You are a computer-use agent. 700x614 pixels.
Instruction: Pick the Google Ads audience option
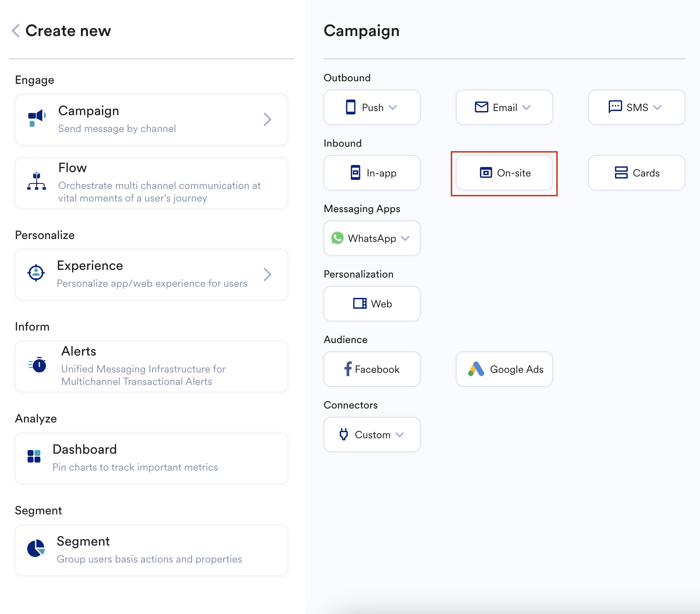[504, 369]
